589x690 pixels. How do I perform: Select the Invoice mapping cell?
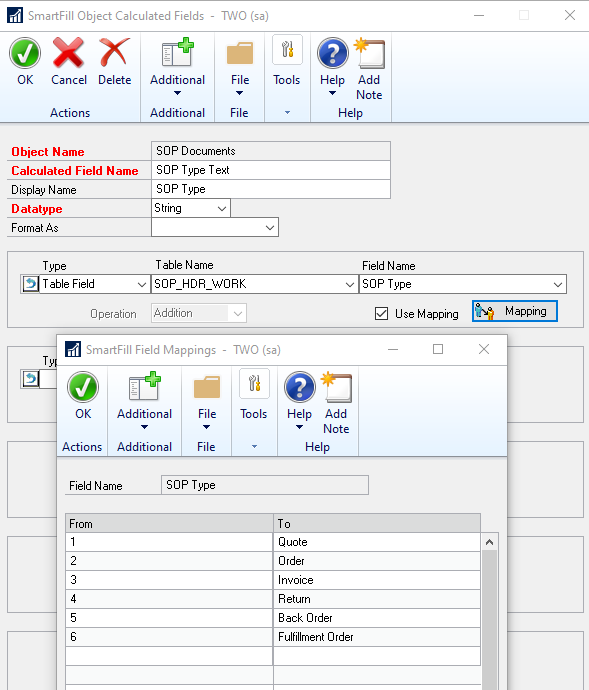click(377, 580)
